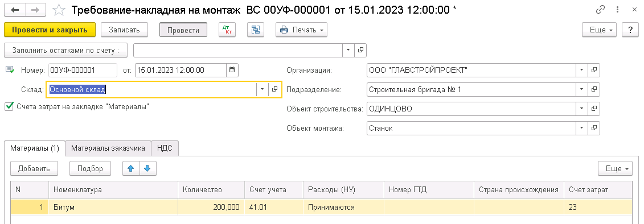The width and height of the screenshot is (644, 224).
Task: Switch to НДС tab
Action: pos(165,148)
